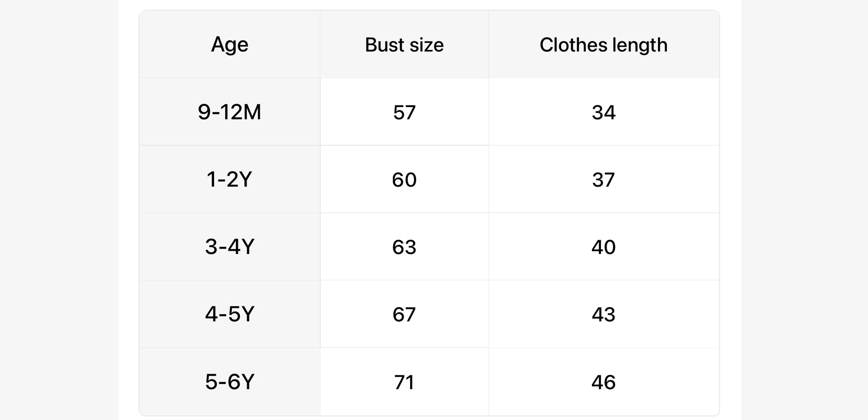Viewport: 868px width, 420px height.
Task: Click the Clothes length column header
Action: 603,45
